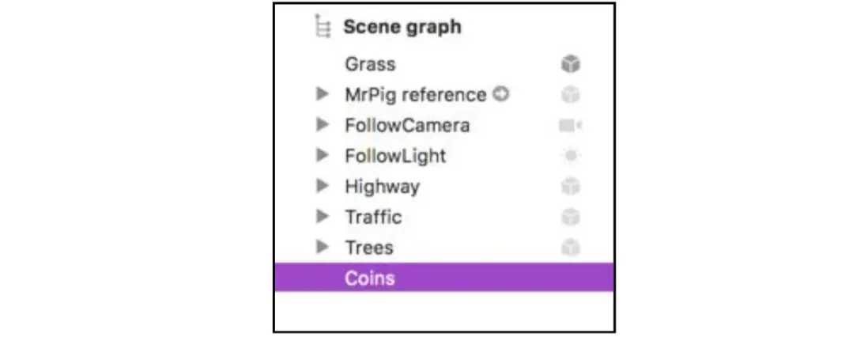
Task: Click the camera icon next to FollowCamera
Action: click(570, 126)
